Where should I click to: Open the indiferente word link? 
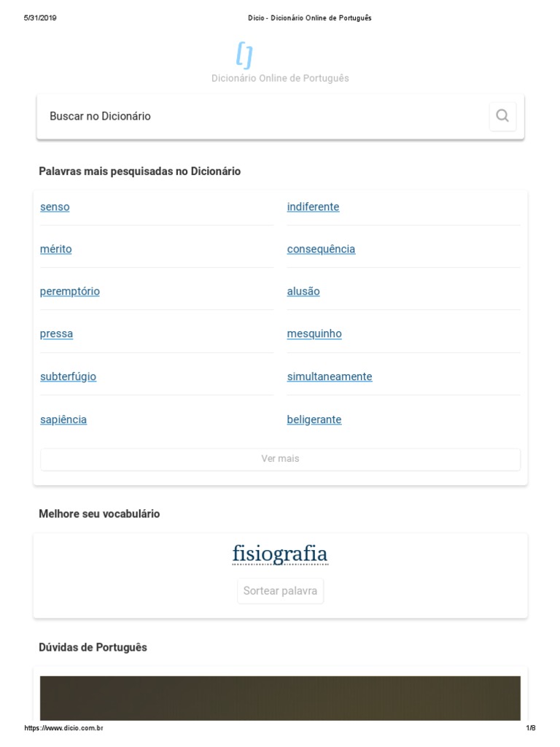point(313,206)
